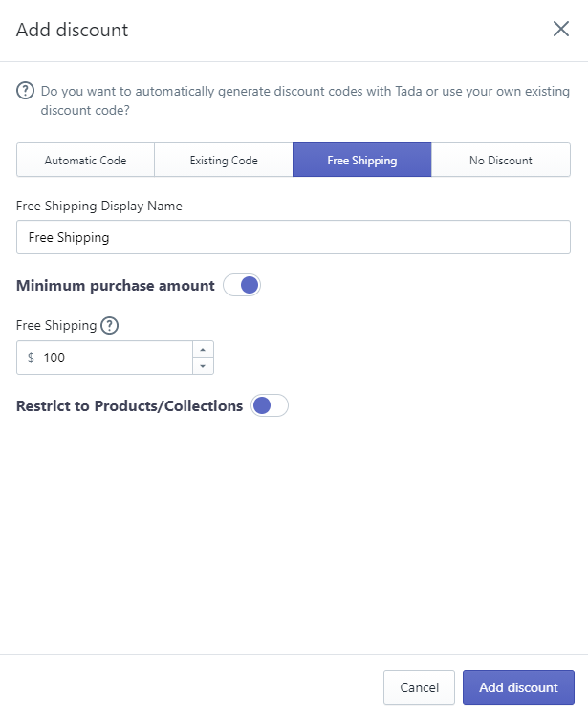
Task: Click the Cancel button
Action: tap(419, 687)
